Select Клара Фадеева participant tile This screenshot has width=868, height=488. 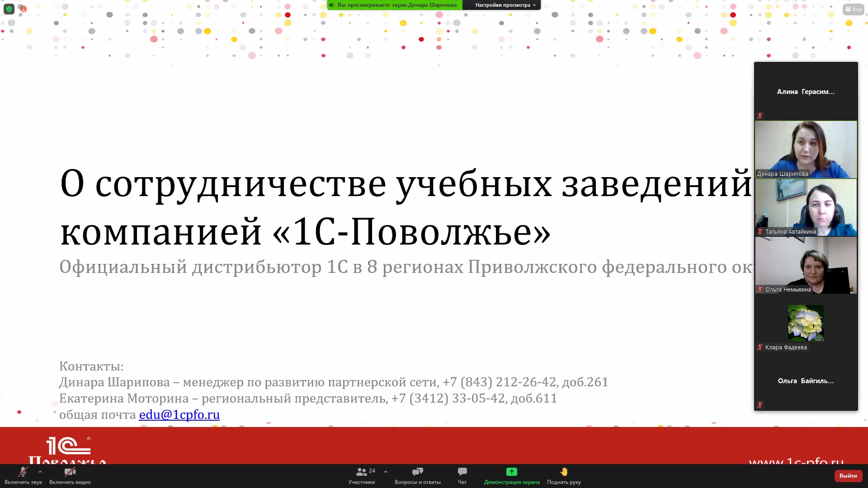pyautogui.click(x=806, y=323)
